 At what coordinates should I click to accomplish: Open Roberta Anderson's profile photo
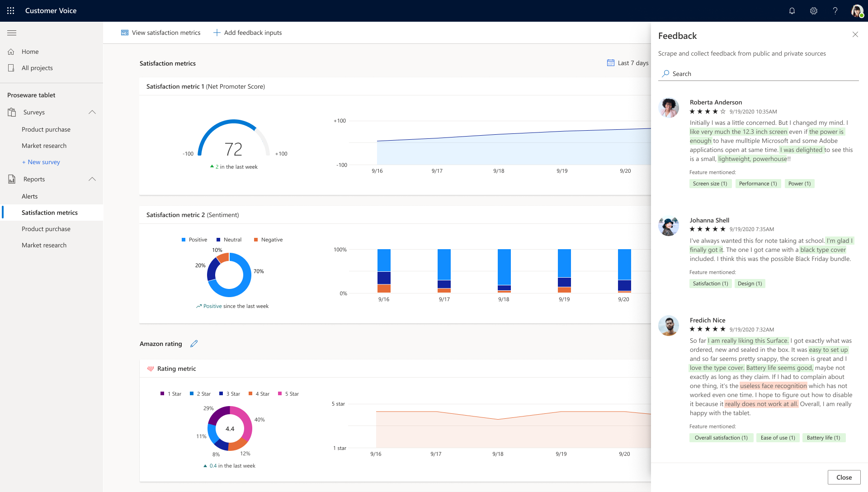click(669, 108)
